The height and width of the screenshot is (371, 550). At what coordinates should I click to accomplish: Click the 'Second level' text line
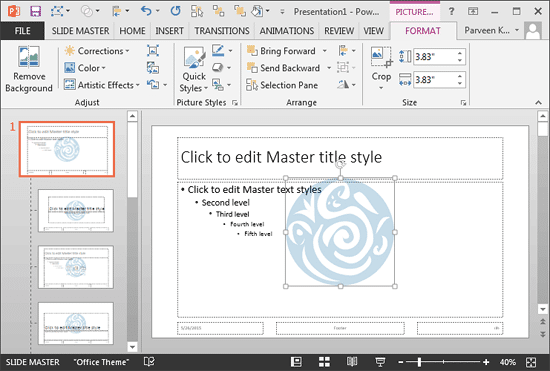pyautogui.click(x=226, y=203)
